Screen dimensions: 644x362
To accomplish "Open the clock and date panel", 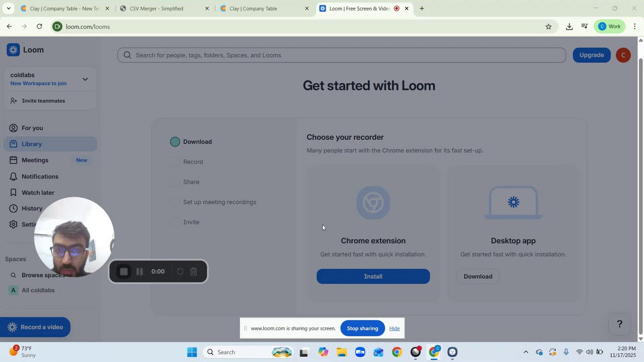I will click(x=623, y=352).
